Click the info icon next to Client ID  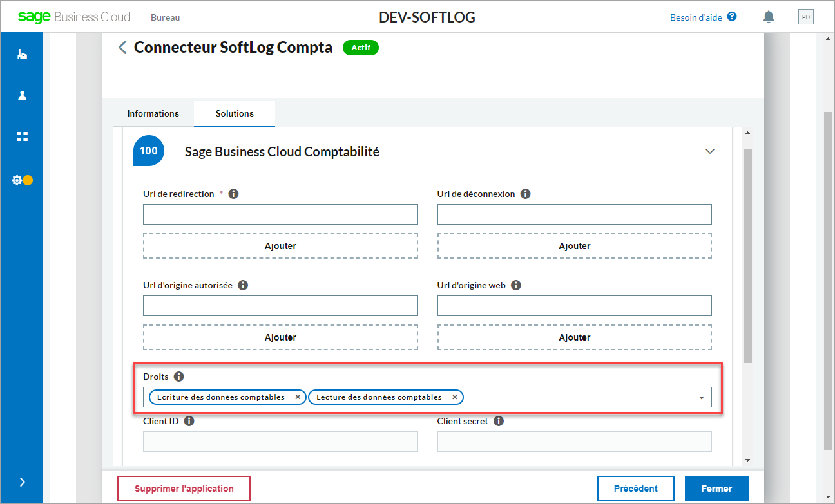coord(189,421)
